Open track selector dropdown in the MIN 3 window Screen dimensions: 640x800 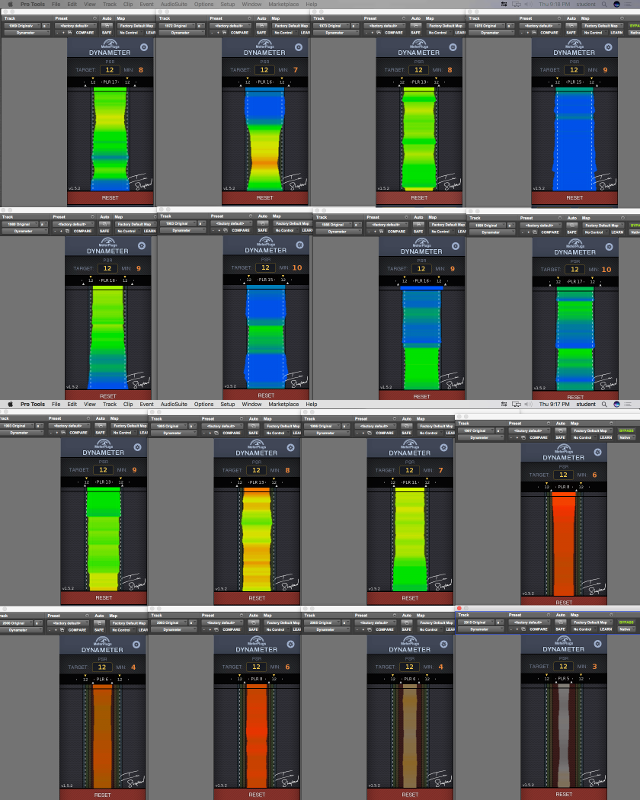[477, 622]
